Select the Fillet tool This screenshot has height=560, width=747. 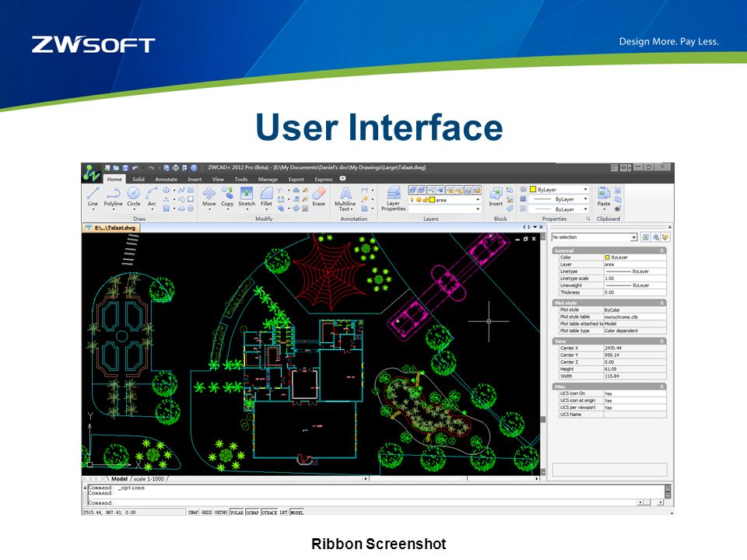[266, 196]
